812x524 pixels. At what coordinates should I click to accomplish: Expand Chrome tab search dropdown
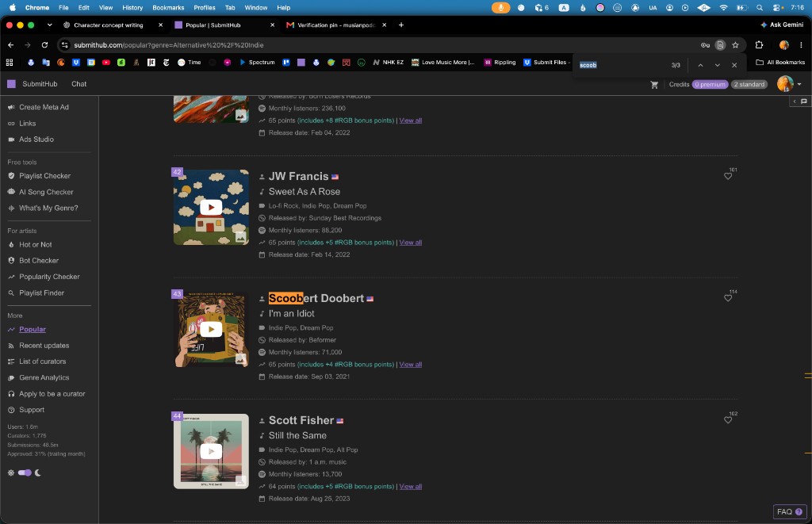coord(49,25)
